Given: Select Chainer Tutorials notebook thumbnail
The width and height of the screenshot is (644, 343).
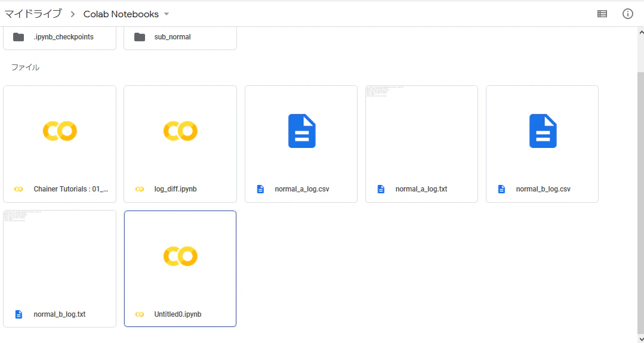Looking at the screenshot, I should [60, 131].
